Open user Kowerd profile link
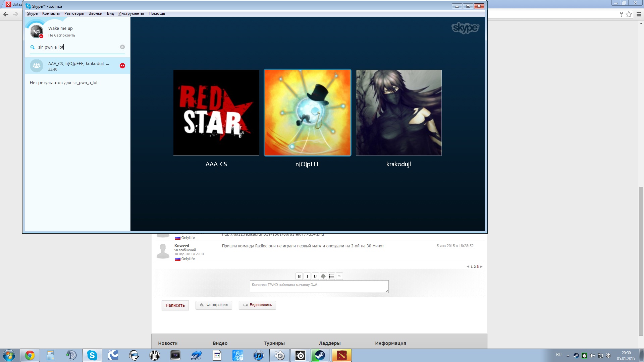Screen dimensions: 644x362 point(182,246)
